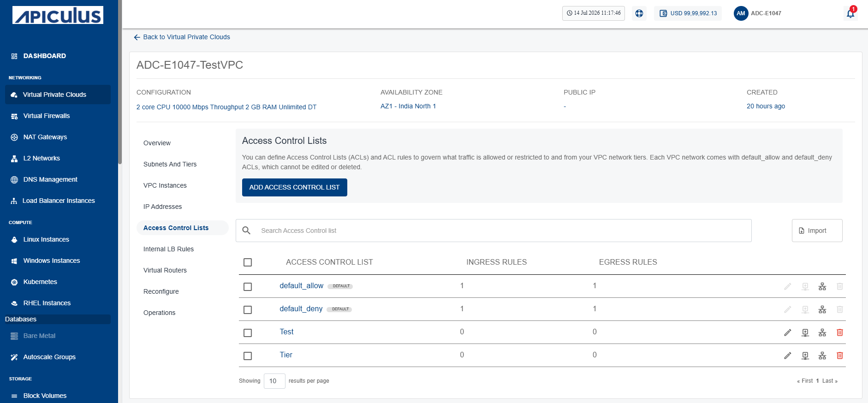Open network icon for default_allow row
Image resolution: width=868 pixels, height=403 pixels.
(x=822, y=286)
